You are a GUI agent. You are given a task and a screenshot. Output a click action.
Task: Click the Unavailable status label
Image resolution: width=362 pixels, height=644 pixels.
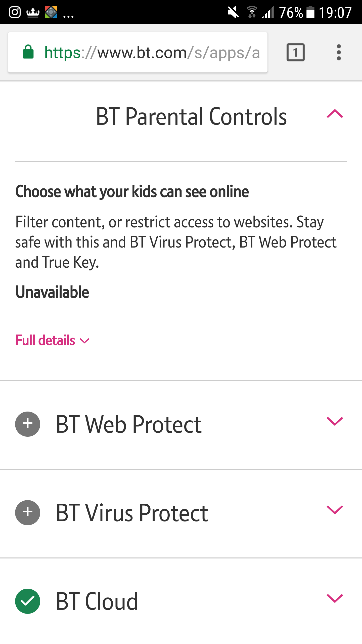pos(52,292)
